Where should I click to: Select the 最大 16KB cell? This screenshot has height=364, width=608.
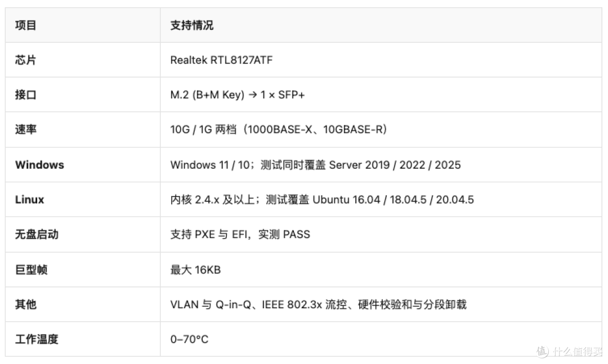coord(381,270)
